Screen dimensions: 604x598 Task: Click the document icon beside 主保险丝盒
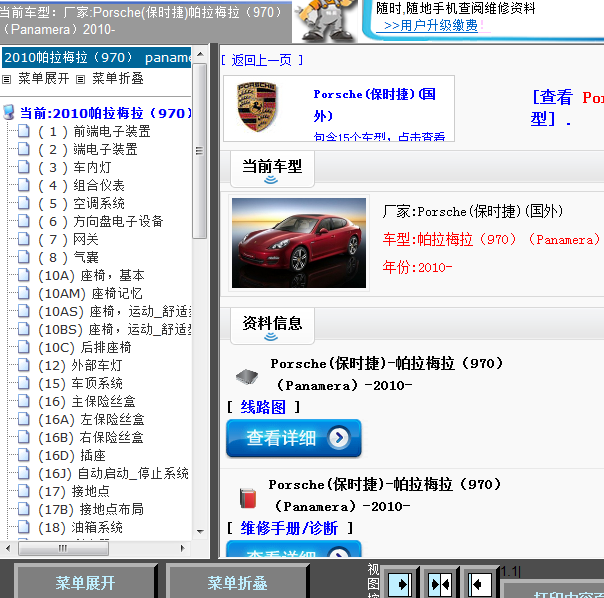(x=24, y=401)
